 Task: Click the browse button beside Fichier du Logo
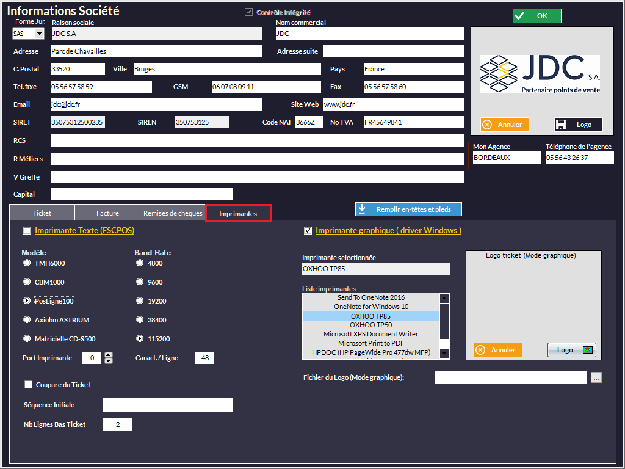[597, 378]
